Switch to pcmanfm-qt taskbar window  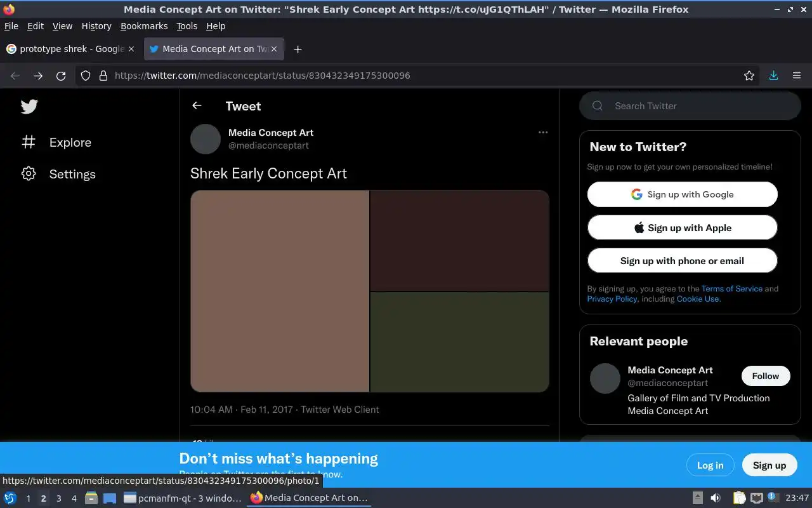(x=183, y=498)
